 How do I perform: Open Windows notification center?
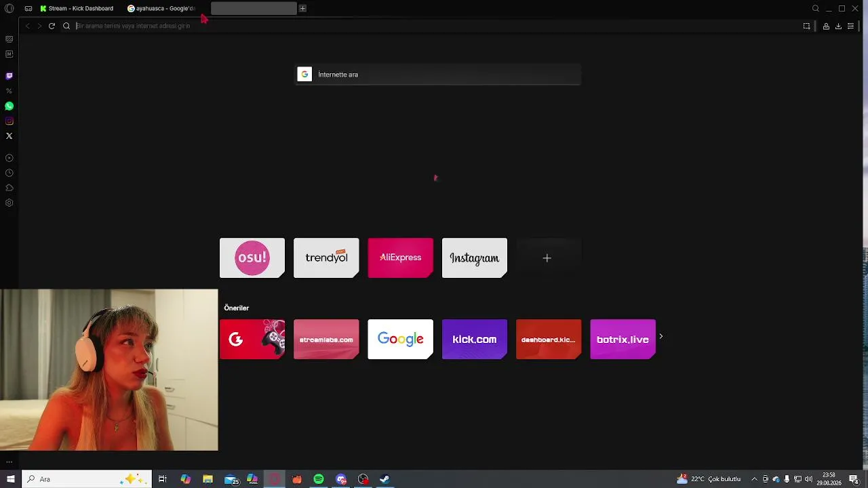click(854, 479)
